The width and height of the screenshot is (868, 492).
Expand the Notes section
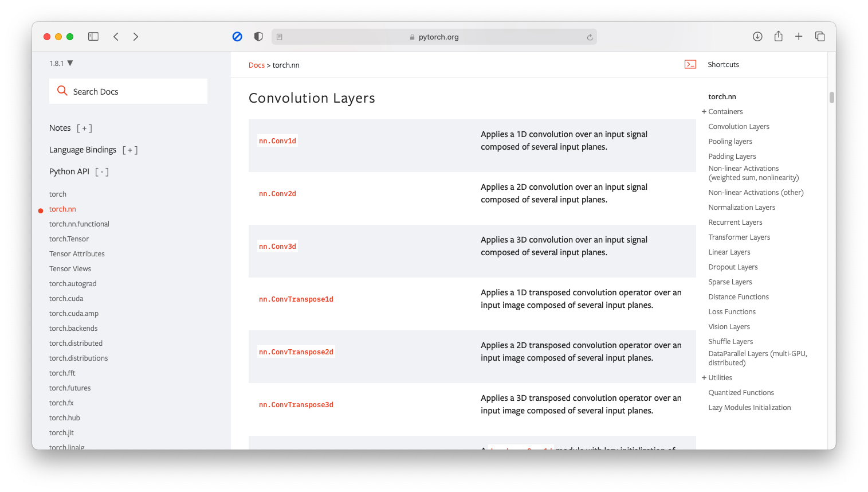pos(84,128)
